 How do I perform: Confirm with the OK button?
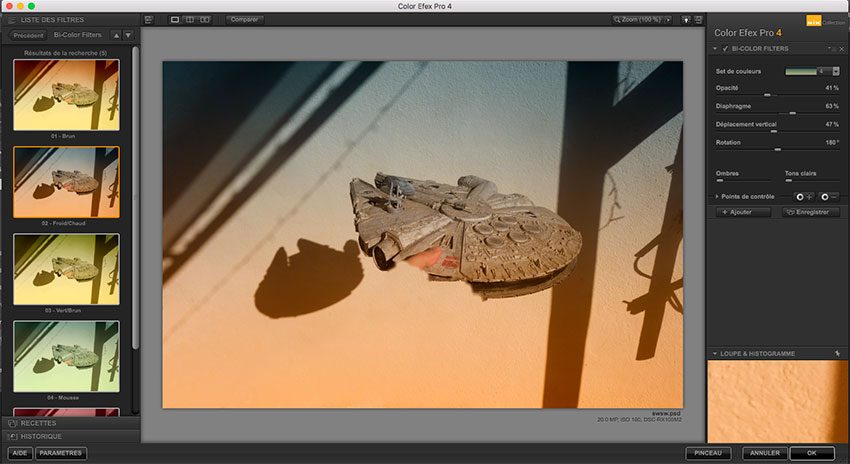(812, 453)
